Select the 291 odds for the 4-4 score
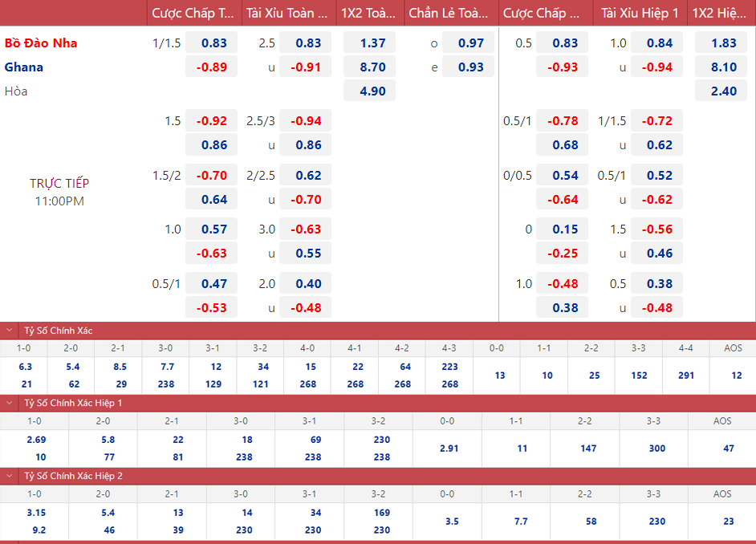 pos(686,376)
